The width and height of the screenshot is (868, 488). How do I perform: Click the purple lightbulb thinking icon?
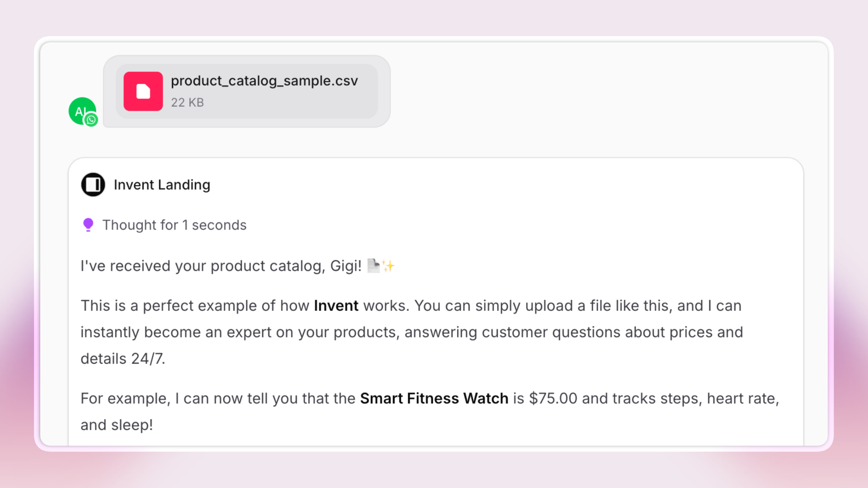tap(88, 225)
